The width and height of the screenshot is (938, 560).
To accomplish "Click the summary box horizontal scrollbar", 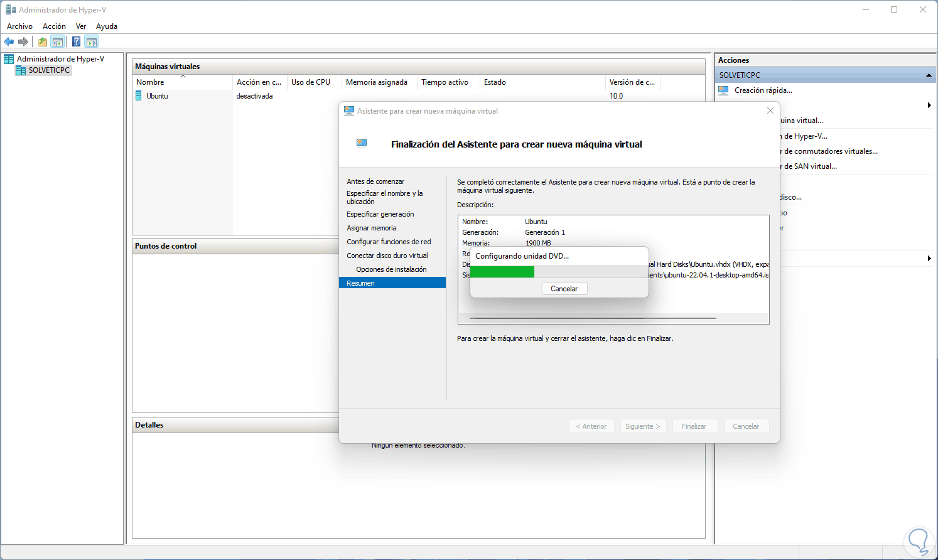I will [x=593, y=318].
